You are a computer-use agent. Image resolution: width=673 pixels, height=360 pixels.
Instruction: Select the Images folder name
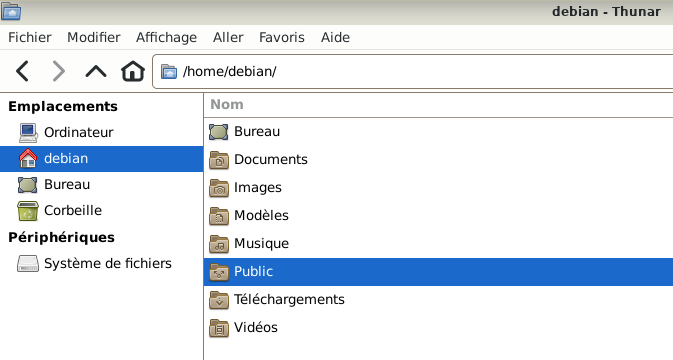[258, 188]
